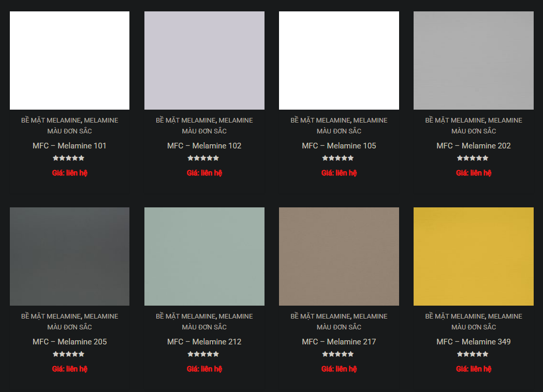Click the dark gray Melamine 205 swatch

69,257
